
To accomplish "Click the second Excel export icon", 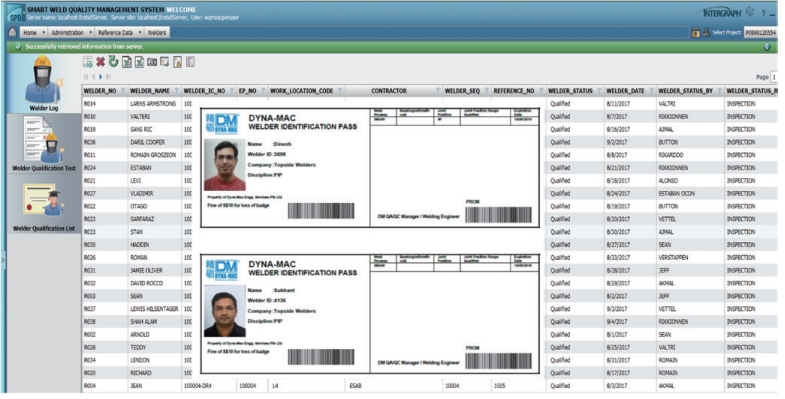I will 139,62.
